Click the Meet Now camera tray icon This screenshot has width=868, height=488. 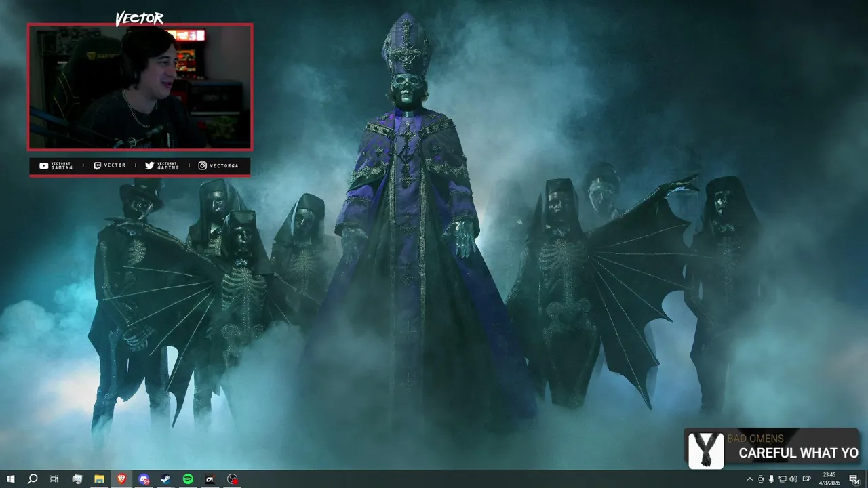click(x=760, y=479)
